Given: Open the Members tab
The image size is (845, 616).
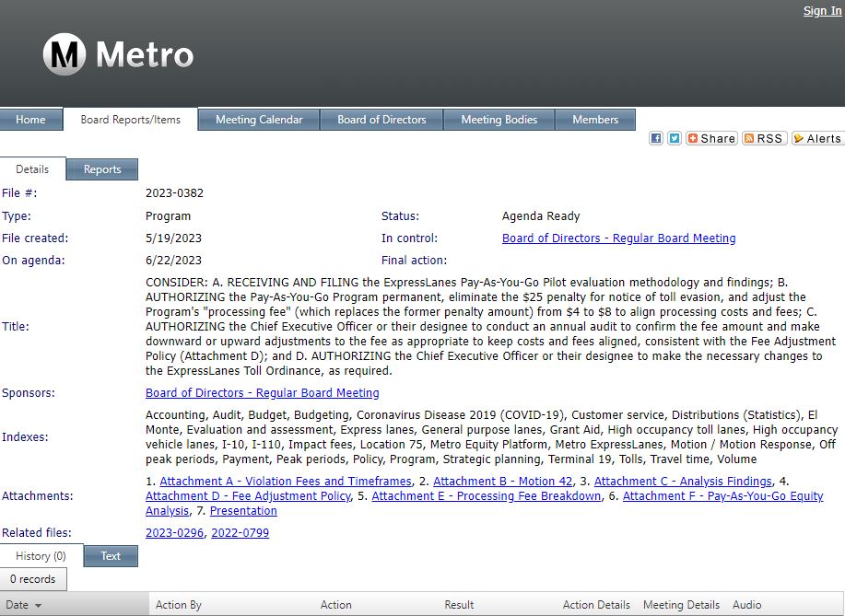Looking at the screenshot, I should (595, 120).
